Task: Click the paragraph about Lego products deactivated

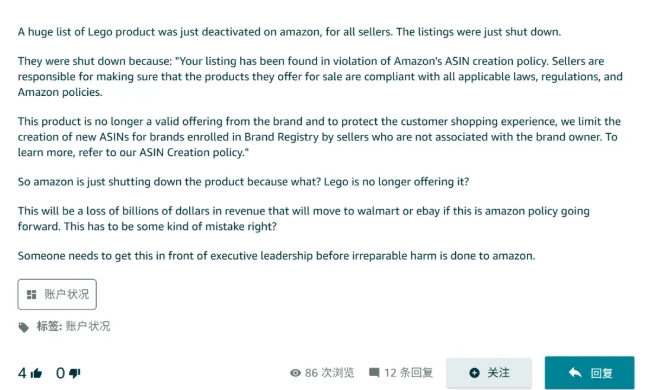Action: [289, 32]
